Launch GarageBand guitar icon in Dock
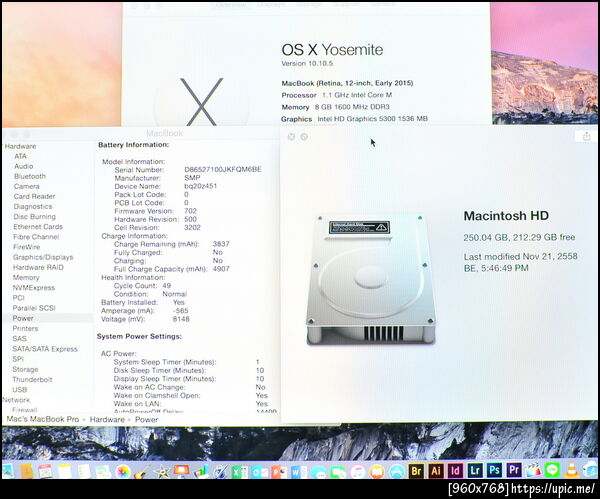 click(x=142, y=471)
